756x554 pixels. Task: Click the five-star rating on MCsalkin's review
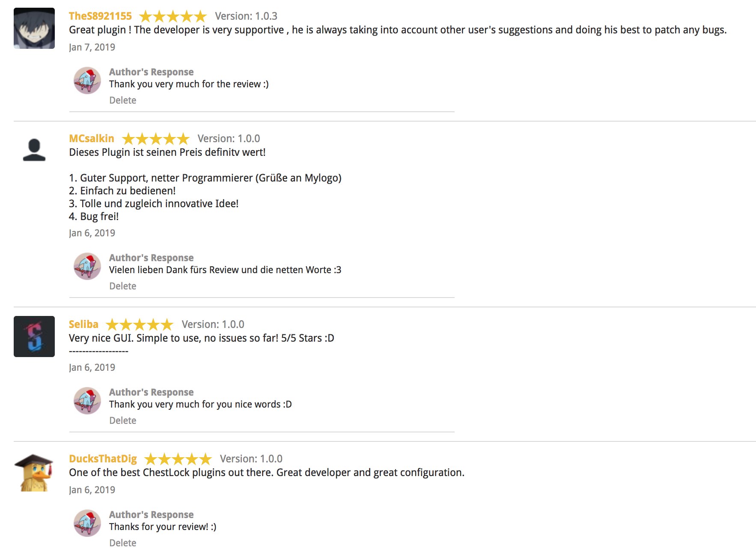pyautogui.click(x=155, y=139)
